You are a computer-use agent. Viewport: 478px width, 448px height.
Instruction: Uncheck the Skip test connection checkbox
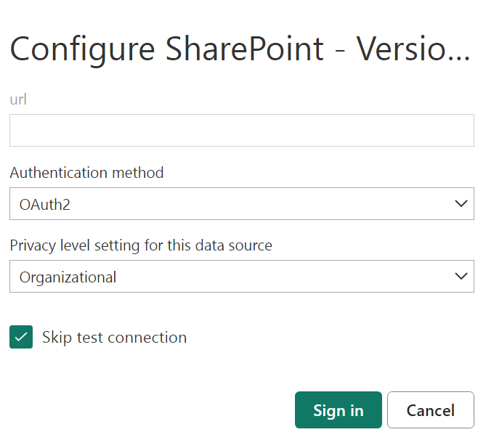coord(21,338)
